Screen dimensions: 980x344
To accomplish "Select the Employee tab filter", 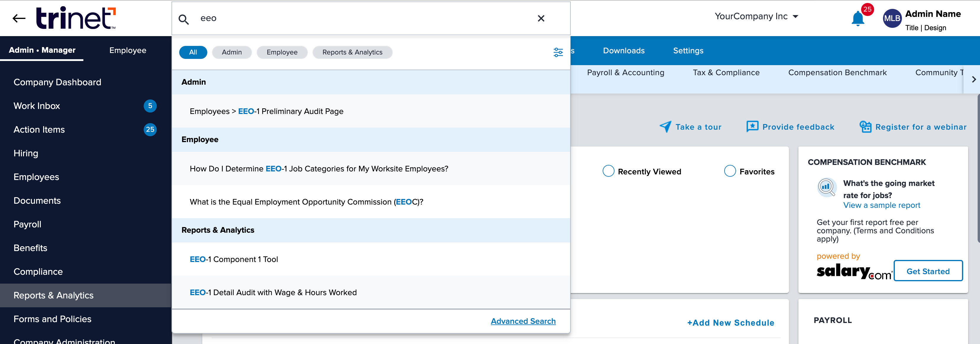I will coord(281,52).
